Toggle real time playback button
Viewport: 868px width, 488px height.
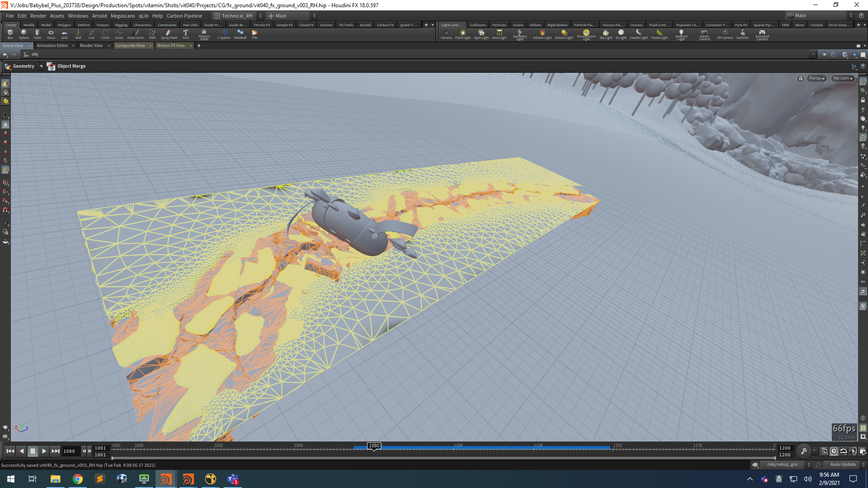pos(834,451)
